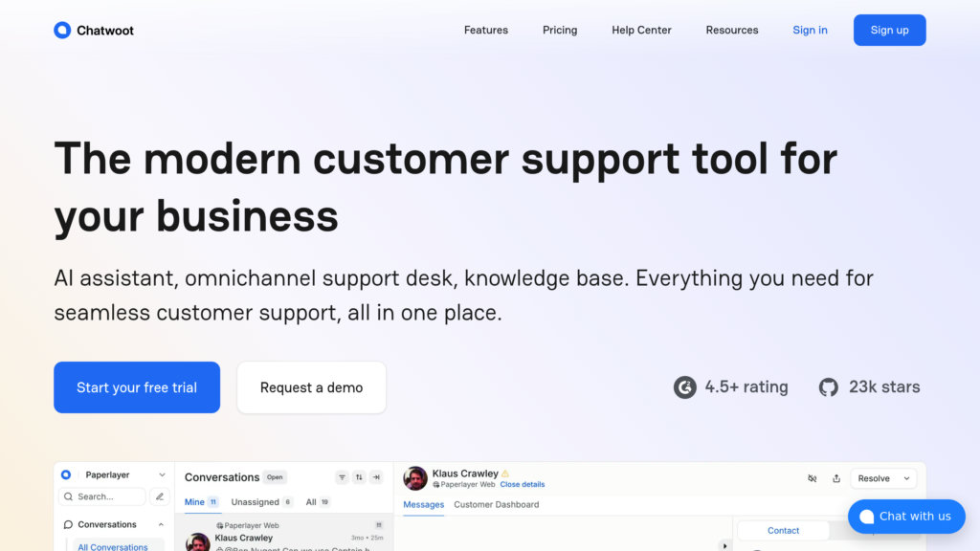Expand the Paperlayer account dropdown
This screenshot has height=551, width=980.
162,474
